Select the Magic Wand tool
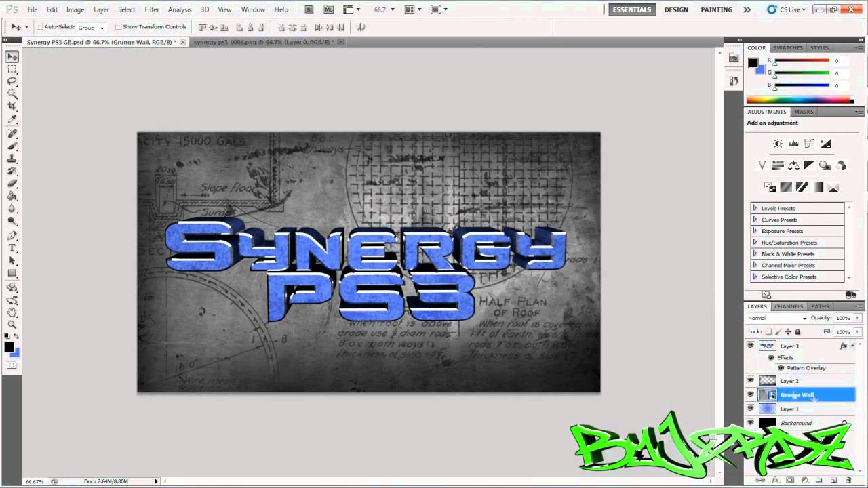868x488 pixels. point(12,94)
